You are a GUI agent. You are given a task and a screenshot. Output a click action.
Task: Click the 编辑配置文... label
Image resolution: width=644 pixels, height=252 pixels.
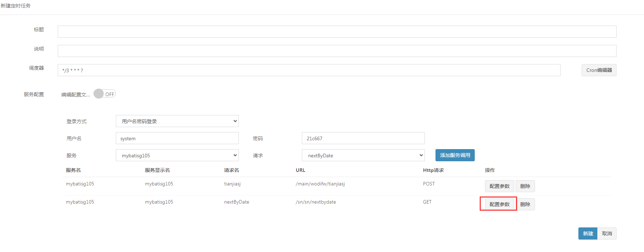click(76, 95)
